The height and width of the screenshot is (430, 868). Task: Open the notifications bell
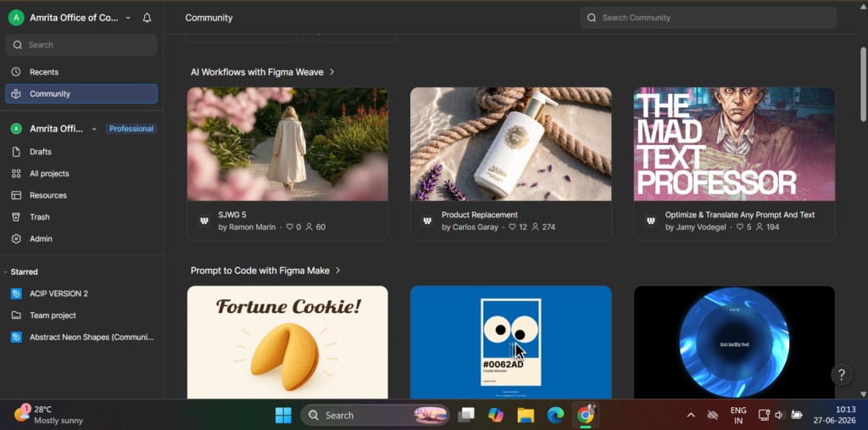point(147,18)
